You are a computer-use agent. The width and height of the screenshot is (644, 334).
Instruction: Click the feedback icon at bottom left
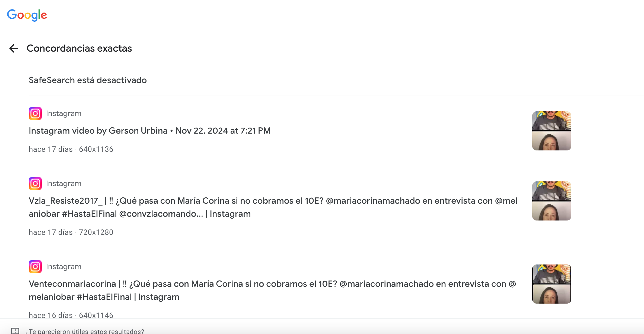click(x=15, y=331)
